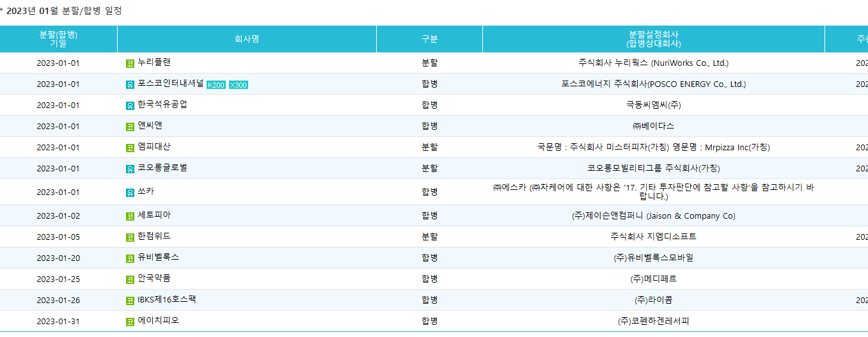The height and width of the screenshot is (337, 868).
Task: Click the X300 index badge
Action: [x=239, y=85]
